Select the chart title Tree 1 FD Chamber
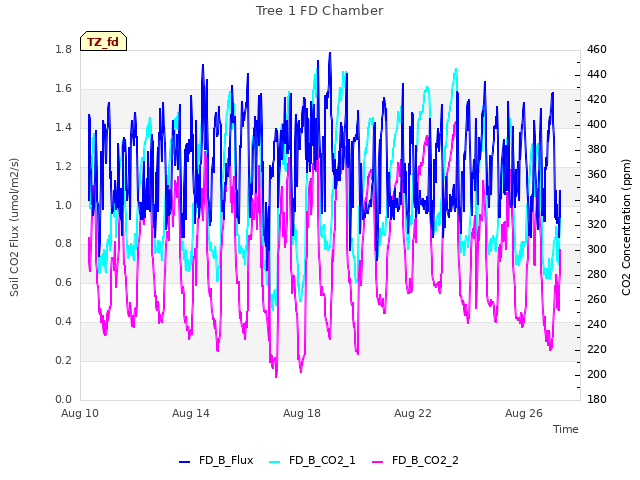 320,11
